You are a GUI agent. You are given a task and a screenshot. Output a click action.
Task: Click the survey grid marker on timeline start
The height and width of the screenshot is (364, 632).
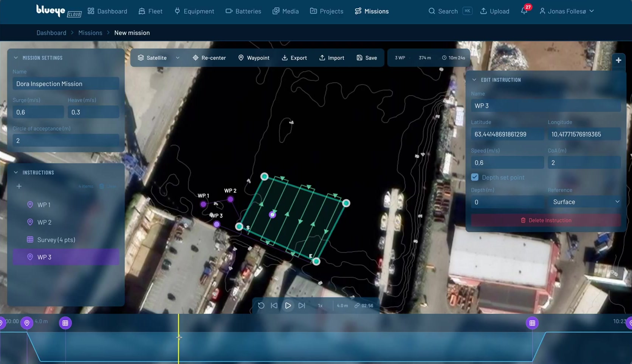pos(65,323)
